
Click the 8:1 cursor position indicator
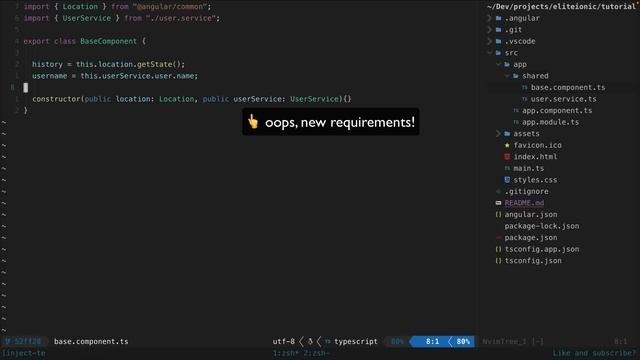(x=432, y=342)
